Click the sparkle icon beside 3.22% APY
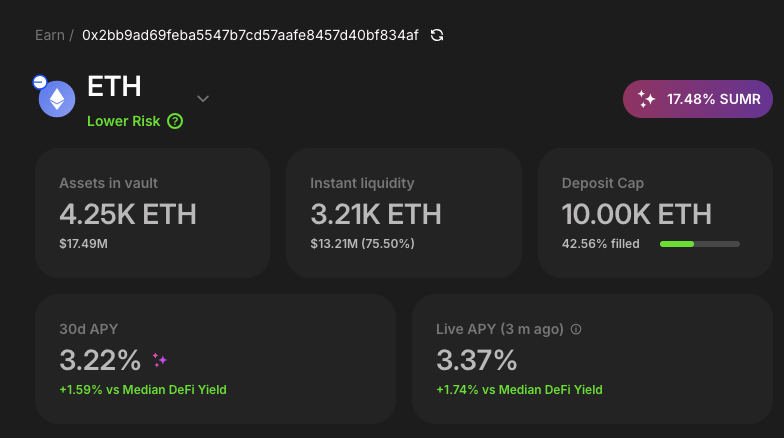Screen dimensions: 784x438 pyautogui.click(x=159, y=360)
